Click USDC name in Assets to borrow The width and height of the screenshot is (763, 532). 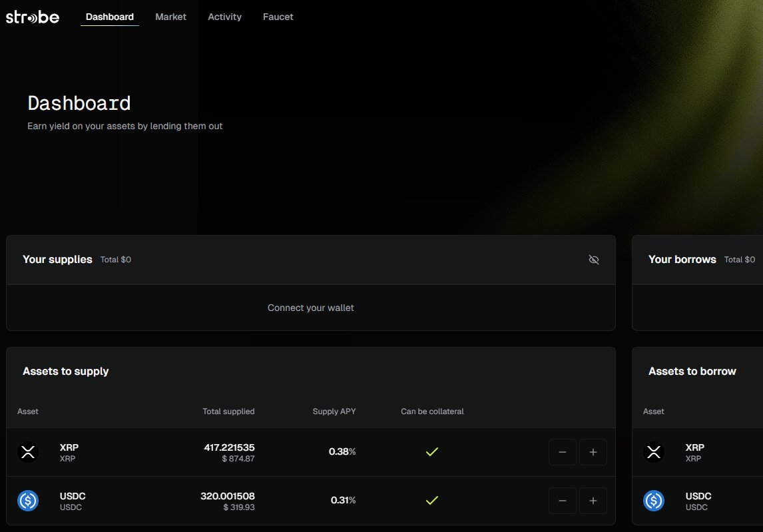tap(698, 496)
